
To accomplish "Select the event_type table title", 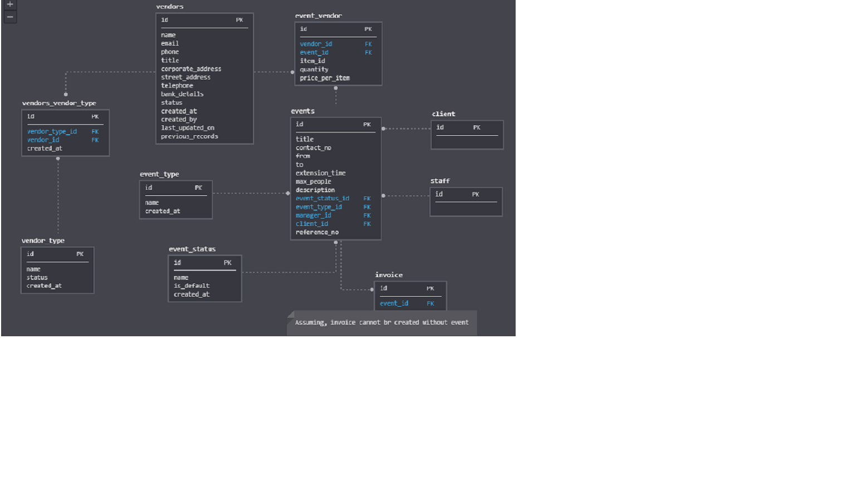I will pyautogui.click(x=159, y=174).
